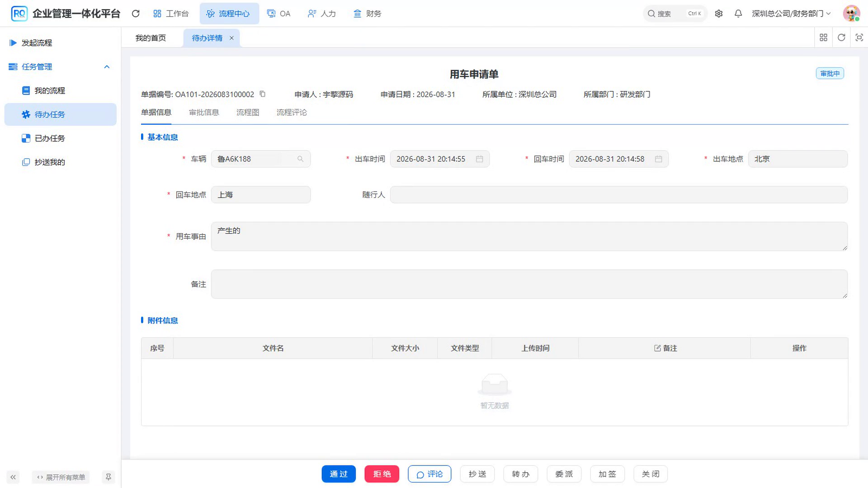The image size is (868, 488).
Task: Click the 关闭 button at the bottom
Action: (x=651, y=474)
